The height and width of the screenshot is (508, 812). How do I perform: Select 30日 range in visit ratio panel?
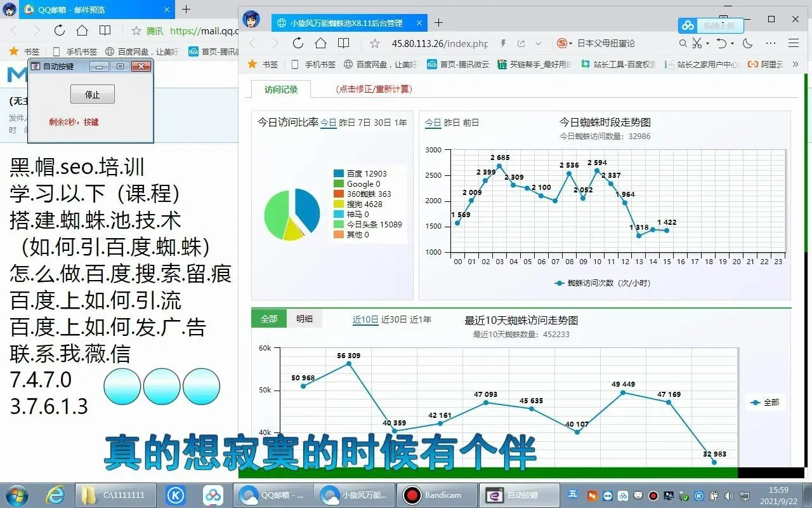pos(383,123)
